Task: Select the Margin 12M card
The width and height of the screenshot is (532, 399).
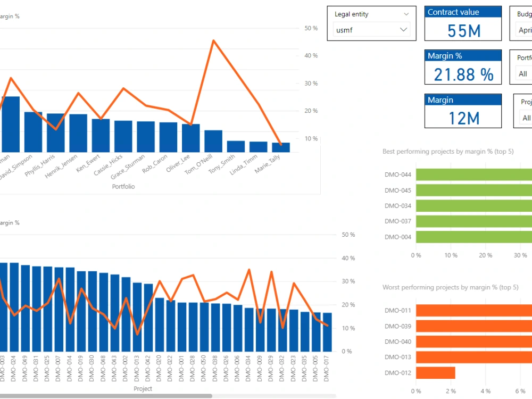Action: click(x=463, y=111)
